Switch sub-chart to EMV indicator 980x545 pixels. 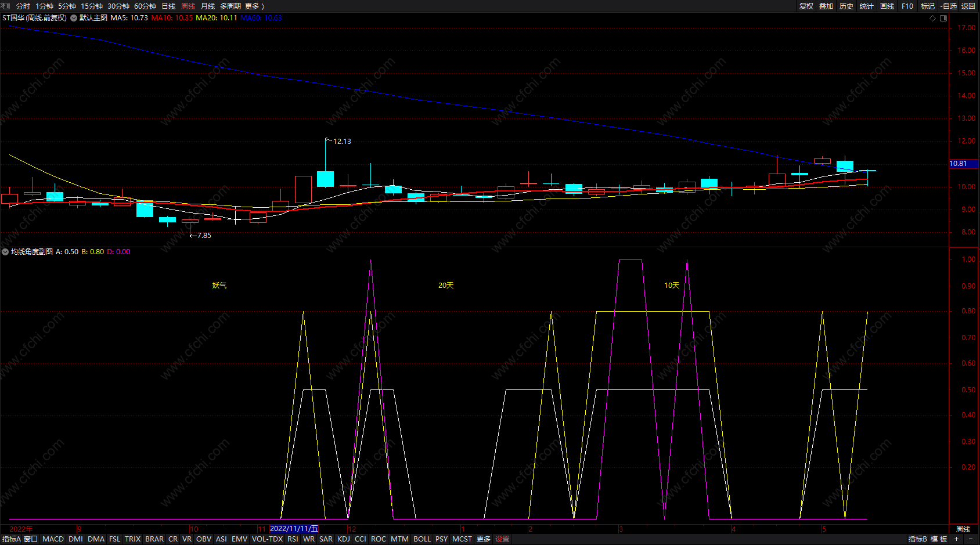(x=240, y=539)
